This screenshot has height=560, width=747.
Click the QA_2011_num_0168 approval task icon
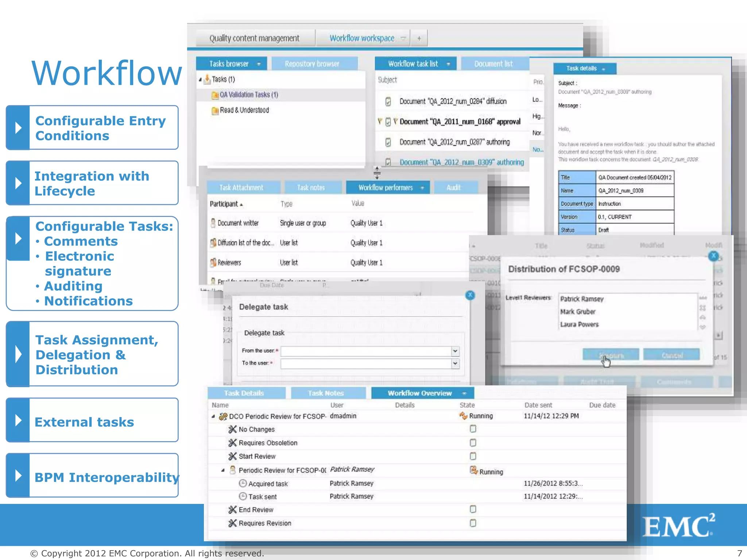388,121
